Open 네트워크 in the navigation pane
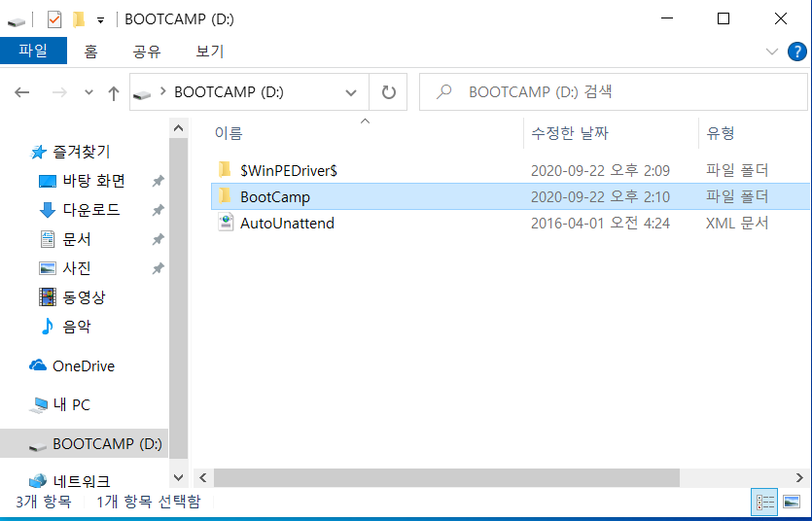This screenshot has width=812, height=521. [82, 482]
